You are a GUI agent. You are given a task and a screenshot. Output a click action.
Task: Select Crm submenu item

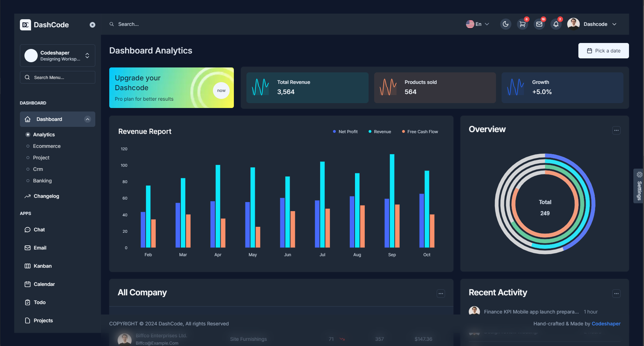tap(38, 169)
